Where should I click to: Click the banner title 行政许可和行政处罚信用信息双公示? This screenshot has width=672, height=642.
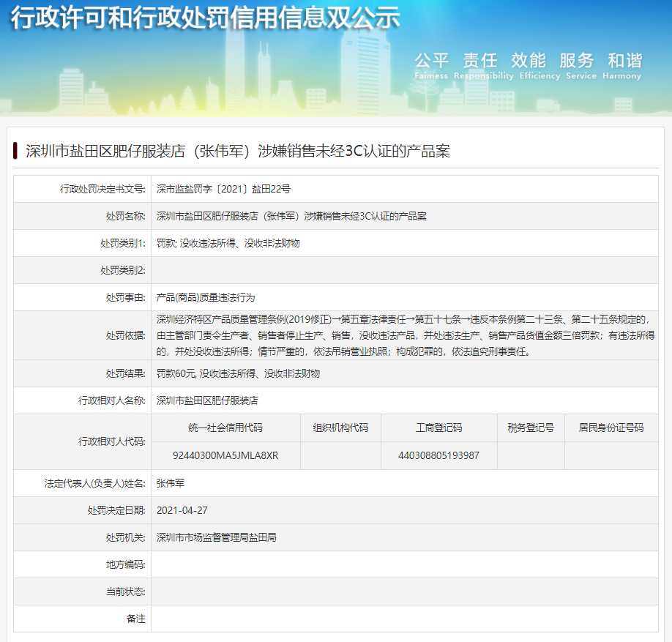pyautogui.click(x=205, y=18)
